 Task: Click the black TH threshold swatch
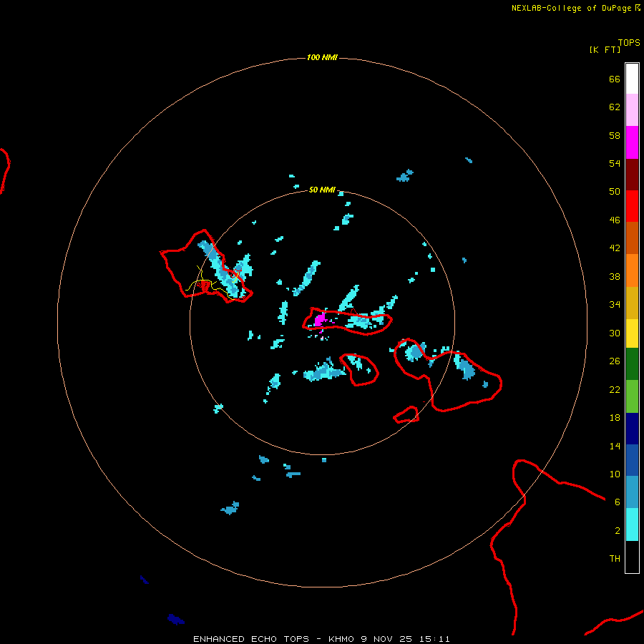point(632,557)
